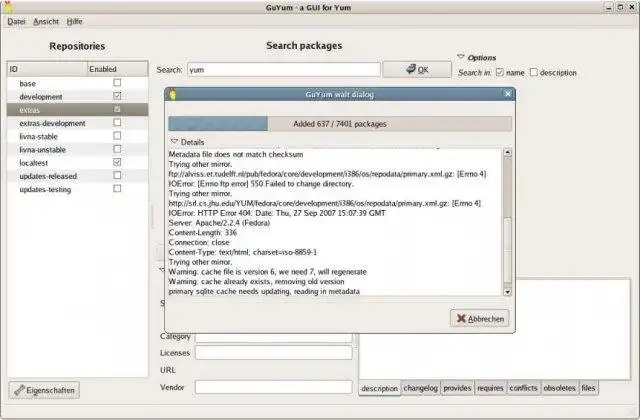Click the Licenses input field
Screen dimensions: 640x420
point(273,353)
